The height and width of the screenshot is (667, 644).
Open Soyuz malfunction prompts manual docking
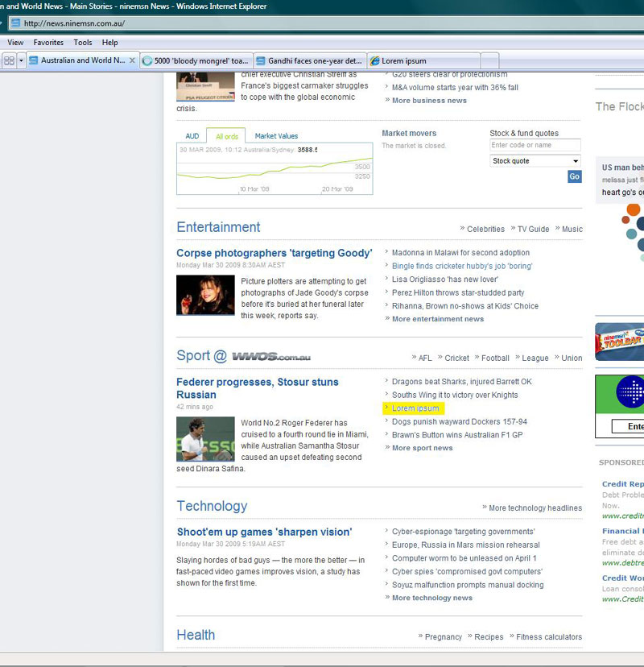(x=468, y=585)
